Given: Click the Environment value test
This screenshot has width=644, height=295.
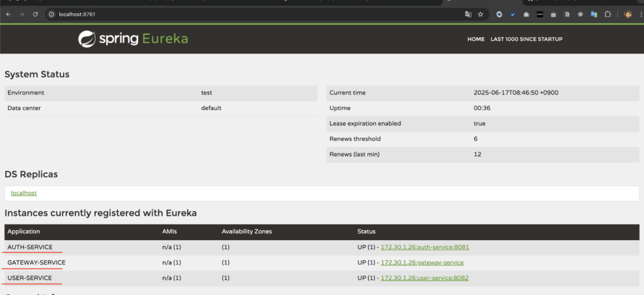Looking at the screenshot, I should click(206, 93).
